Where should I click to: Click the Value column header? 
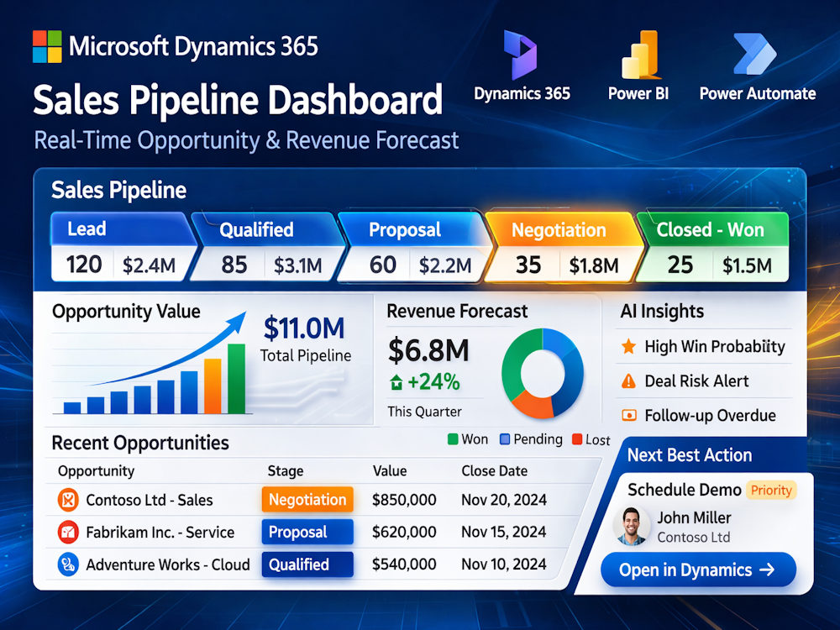tap(390, 471)
